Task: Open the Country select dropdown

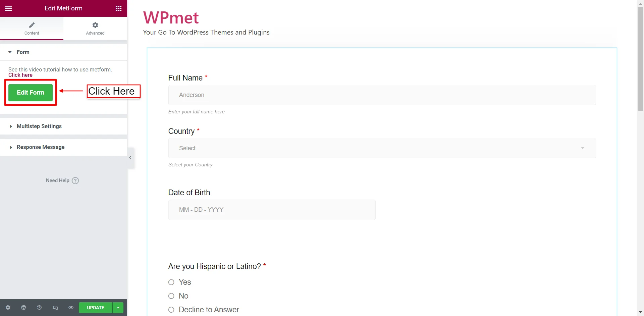Action: pos(382,148)
